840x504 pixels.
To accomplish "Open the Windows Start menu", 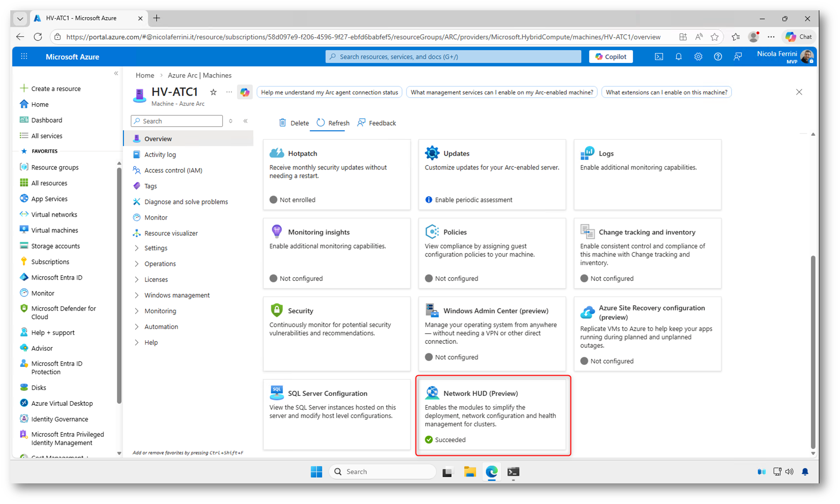I will click(x=317, y=472).
